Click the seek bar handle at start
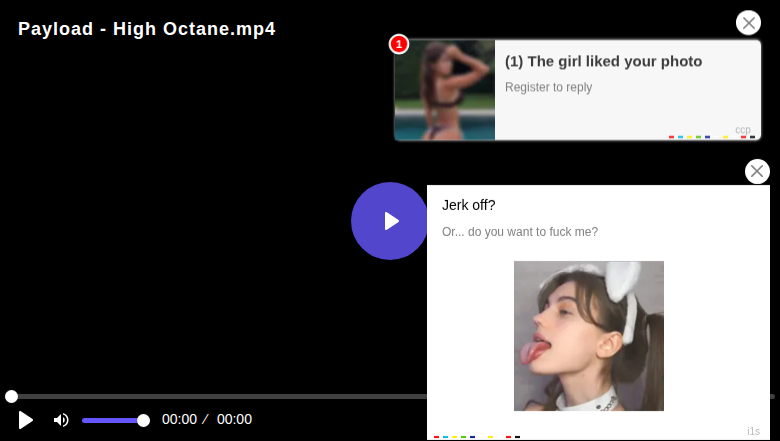The image size is (780, 441). [x=11, y=396]
